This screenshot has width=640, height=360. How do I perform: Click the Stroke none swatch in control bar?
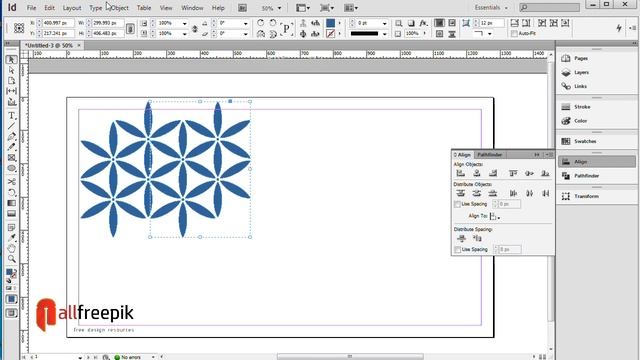pos(331,33)
